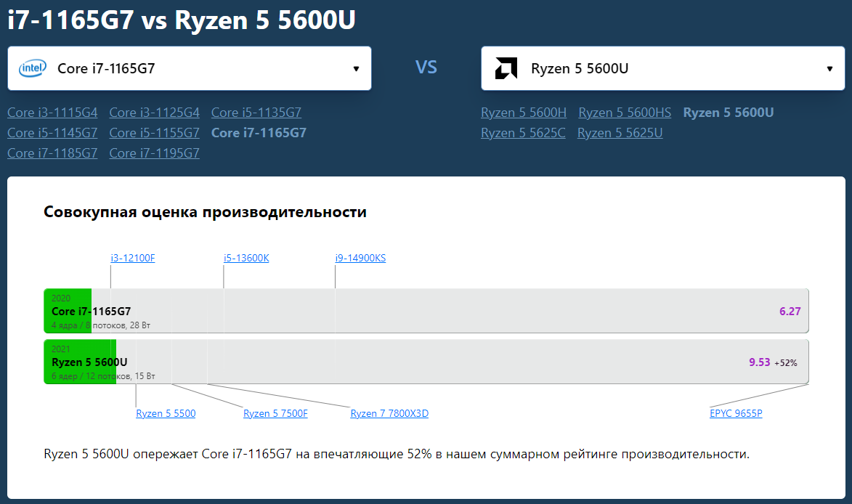Click the +52% difference label
The width and height of the screenshot is (852, 504).
click(x=786, y=363)
